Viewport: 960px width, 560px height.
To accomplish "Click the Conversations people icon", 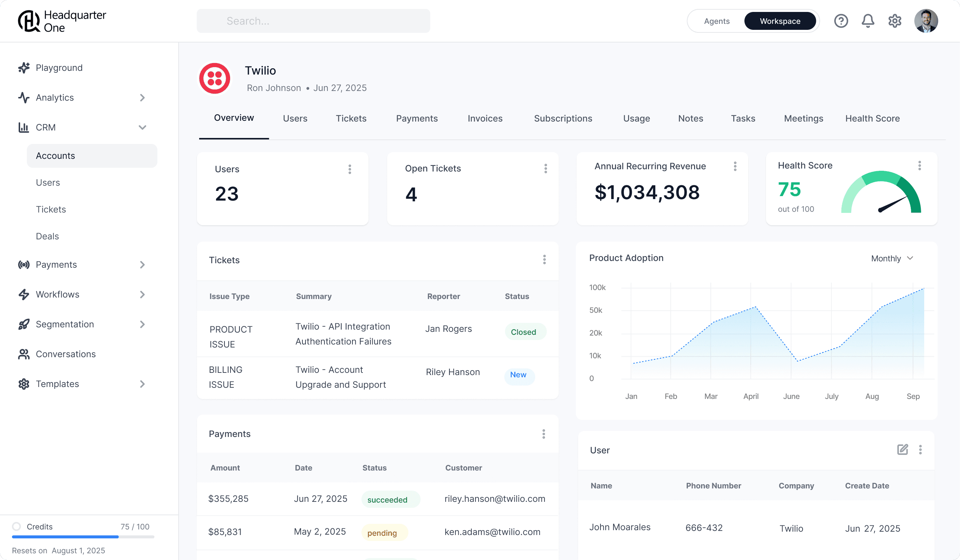I will pyautogui.click(x=23, y=354).
